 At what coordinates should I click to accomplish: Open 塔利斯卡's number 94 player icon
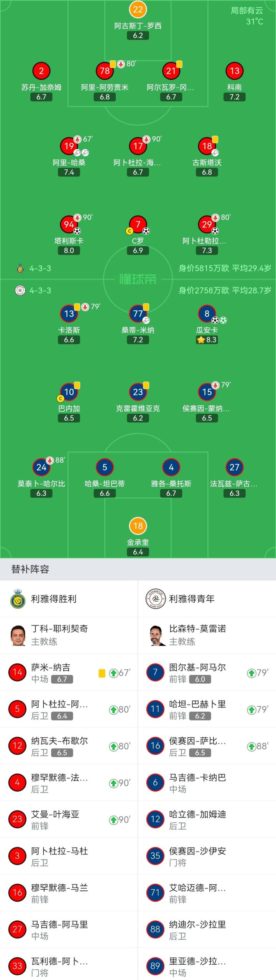[x=69, y=224]
